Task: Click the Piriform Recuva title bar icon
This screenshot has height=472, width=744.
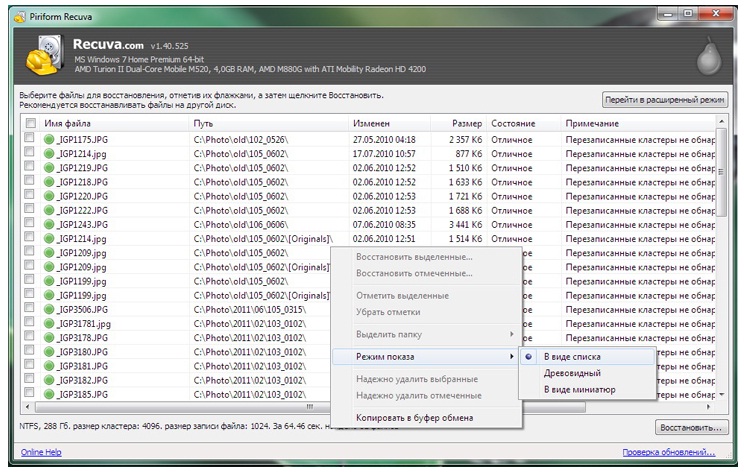Action: click(x=20, y=17)
